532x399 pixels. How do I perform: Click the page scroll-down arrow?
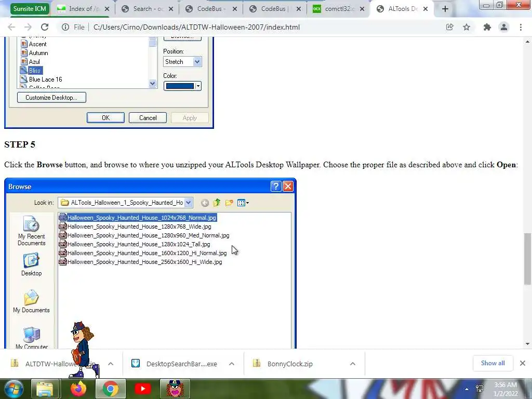tap(527, 344)
